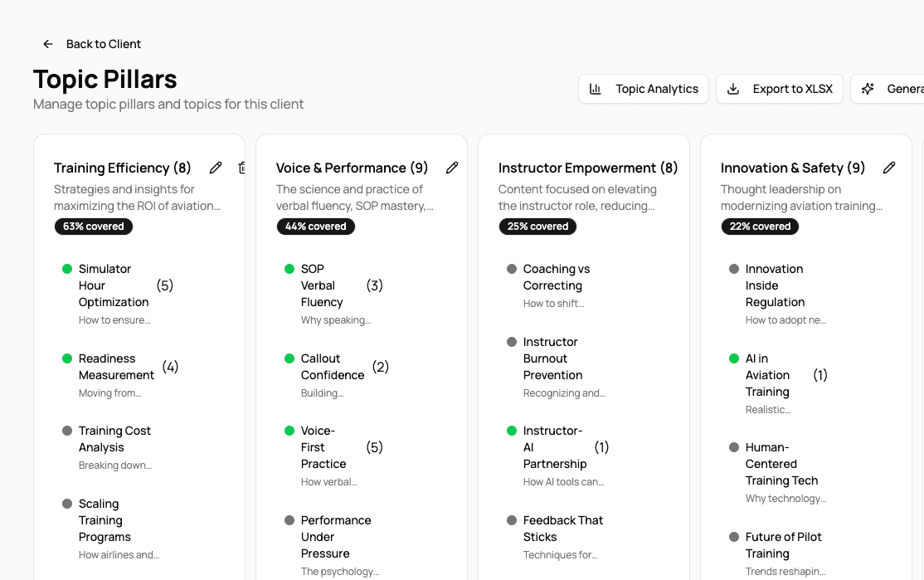Click gray status dot of Human-Centered Training Tech
This screenshot has height=580, width=924.
click(x=734, y=447)
